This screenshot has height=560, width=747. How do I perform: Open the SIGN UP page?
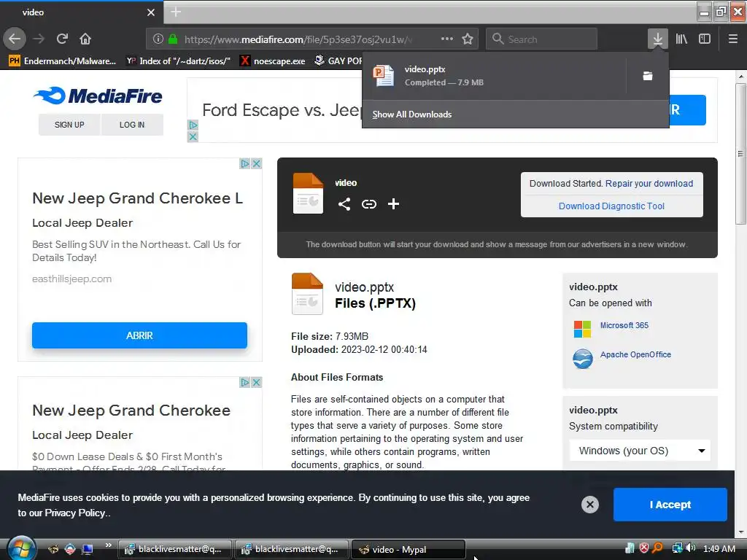[69, 125]
